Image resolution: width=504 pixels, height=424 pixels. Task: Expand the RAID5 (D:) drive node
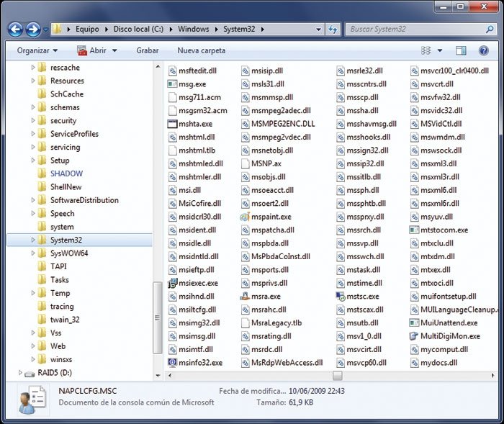pos(20,373)
